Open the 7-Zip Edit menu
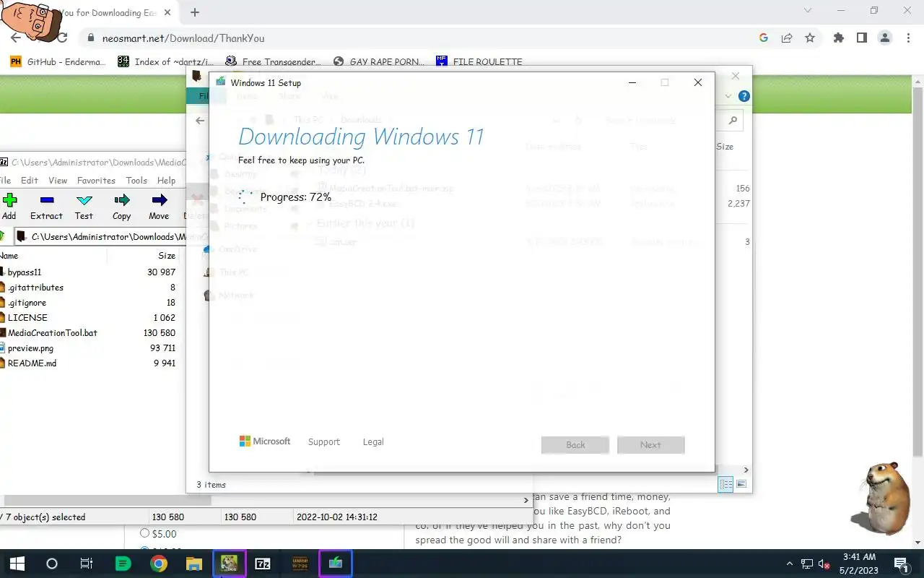The image size is (924, 578). [30, 181]
